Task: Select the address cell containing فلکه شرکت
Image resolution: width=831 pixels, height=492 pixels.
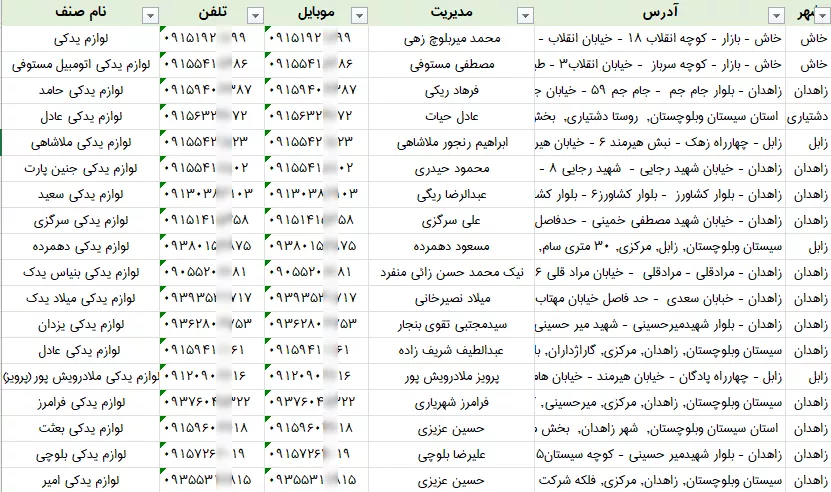Action: pos(660,480)
